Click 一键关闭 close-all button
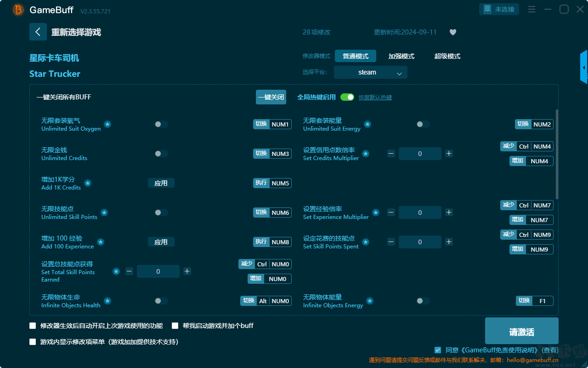The height and width of the screenshot is (368, 588). (271, 97)
